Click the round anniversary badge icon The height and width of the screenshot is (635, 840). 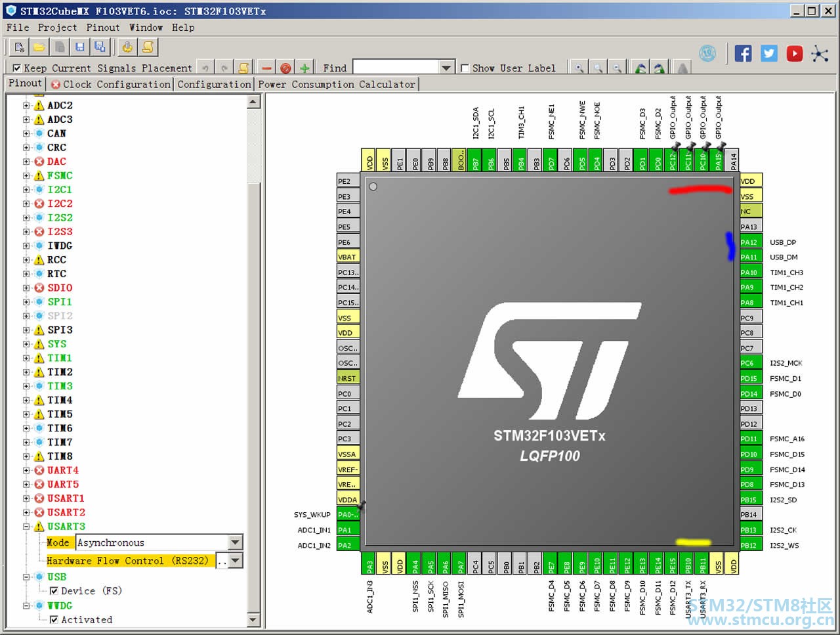pyautogui.click(x=707, y=53)
